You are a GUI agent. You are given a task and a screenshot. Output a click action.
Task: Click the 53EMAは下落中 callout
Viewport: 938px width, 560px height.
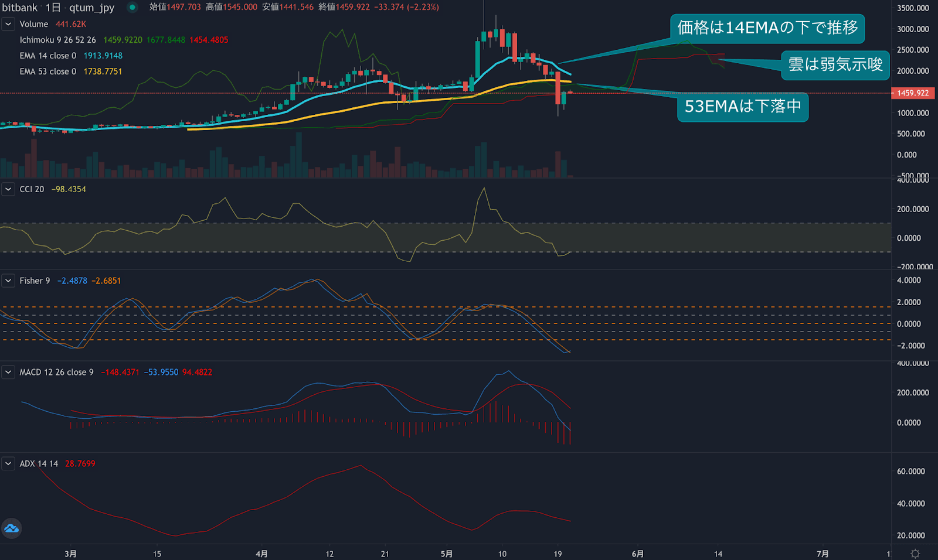pos(742,108)
